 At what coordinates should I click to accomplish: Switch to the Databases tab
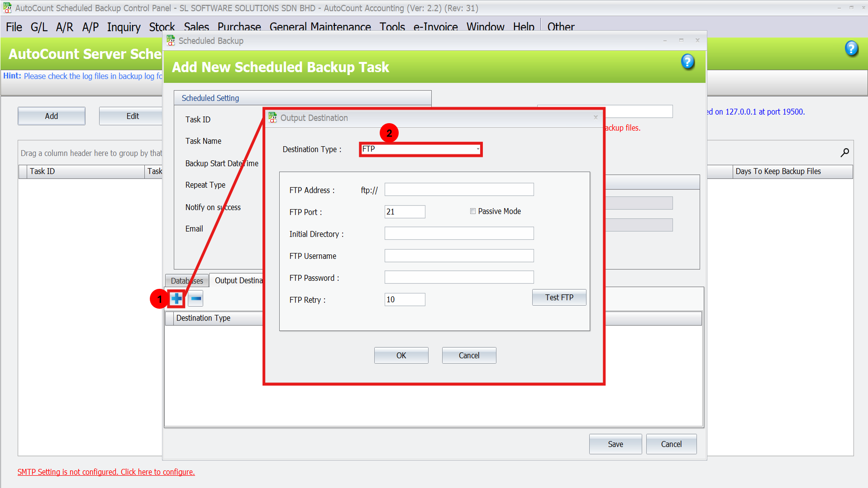click(187, 281)
